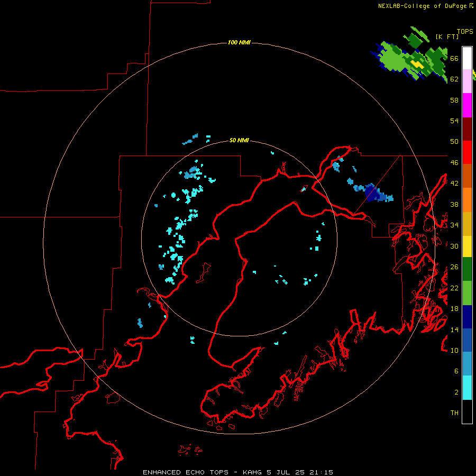
Task: Click the light blue legend swatch
Action: tap(467, 364)
